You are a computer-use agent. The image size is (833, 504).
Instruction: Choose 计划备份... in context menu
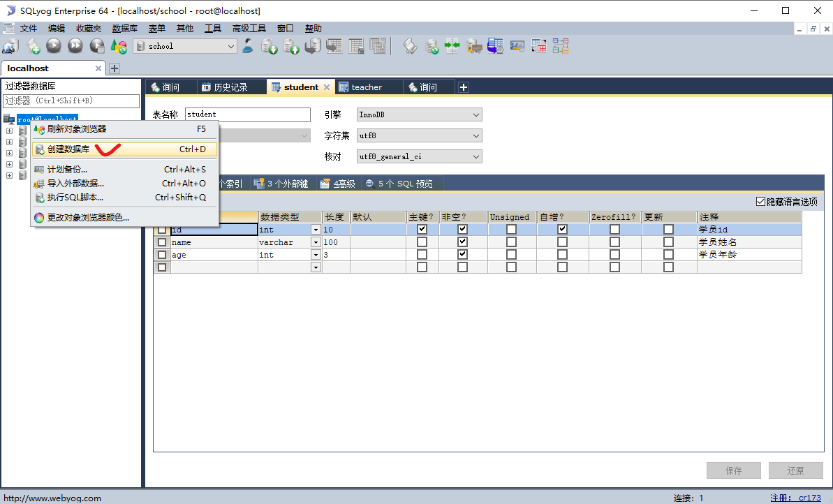coord(125,170)
